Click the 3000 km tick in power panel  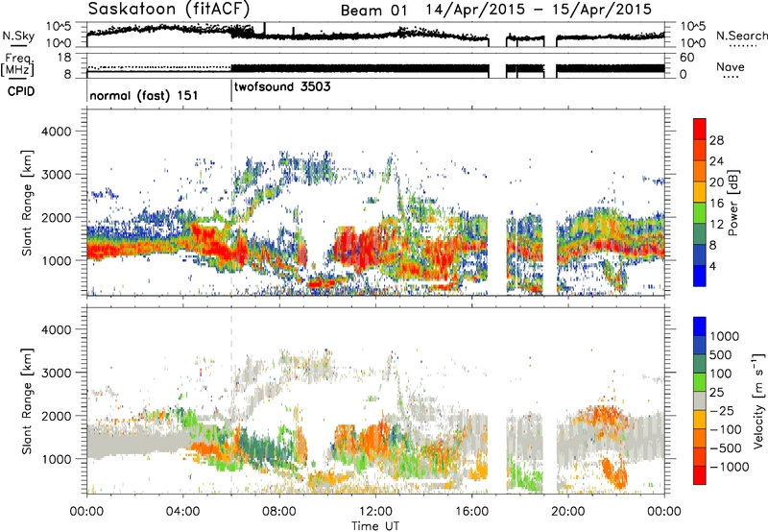56,175
